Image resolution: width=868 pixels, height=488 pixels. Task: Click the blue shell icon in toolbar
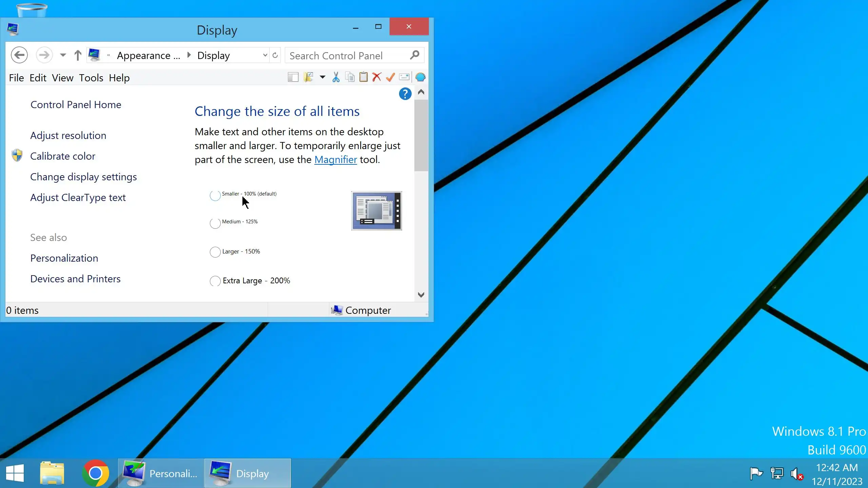click(420, 77)
